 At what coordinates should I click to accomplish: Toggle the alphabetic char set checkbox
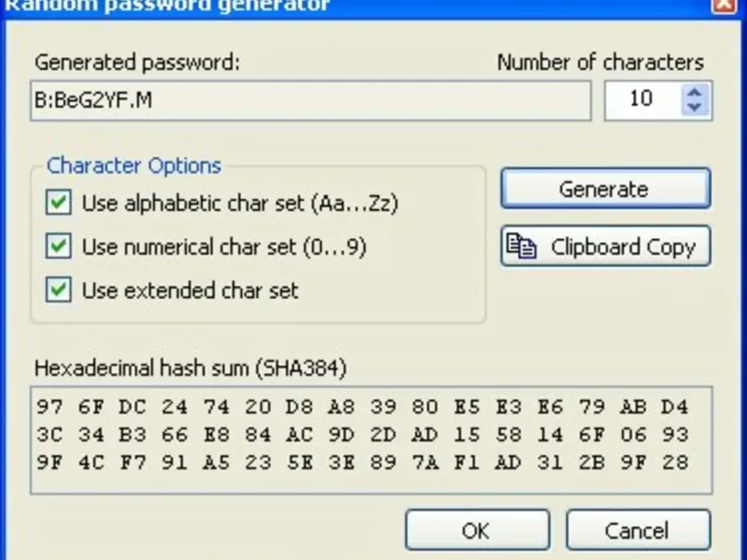click(60, 203)
